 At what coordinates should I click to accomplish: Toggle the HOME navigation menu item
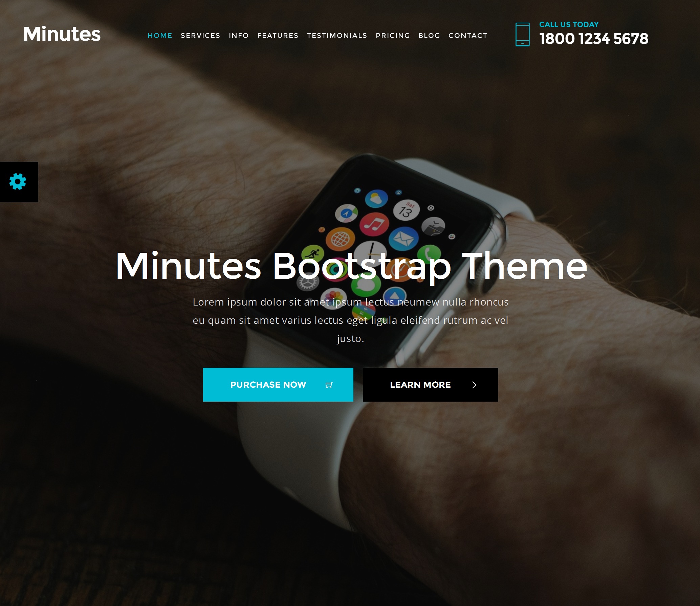[x=160, y=35]
